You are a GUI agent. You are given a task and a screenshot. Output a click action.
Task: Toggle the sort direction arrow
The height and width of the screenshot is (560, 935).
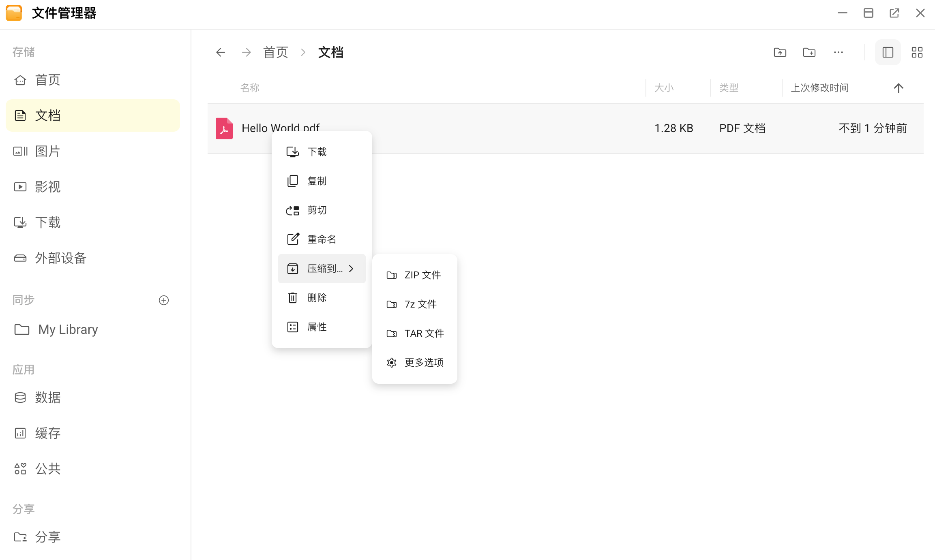pyautogui.click(x=899, y=88)
